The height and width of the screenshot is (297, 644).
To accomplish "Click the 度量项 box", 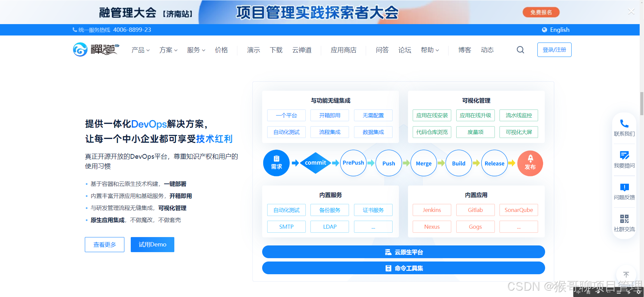I will (475, 132).
